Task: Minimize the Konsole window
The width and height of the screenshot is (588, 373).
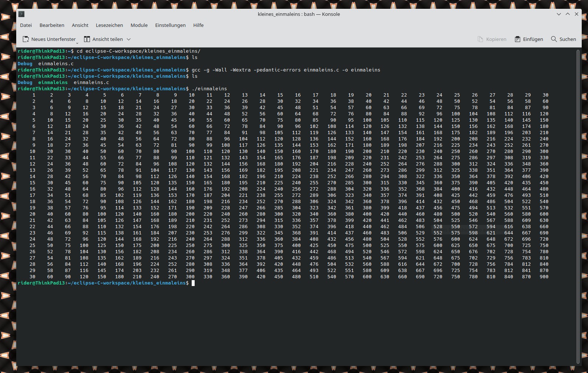Action: (x=559, y=14)
